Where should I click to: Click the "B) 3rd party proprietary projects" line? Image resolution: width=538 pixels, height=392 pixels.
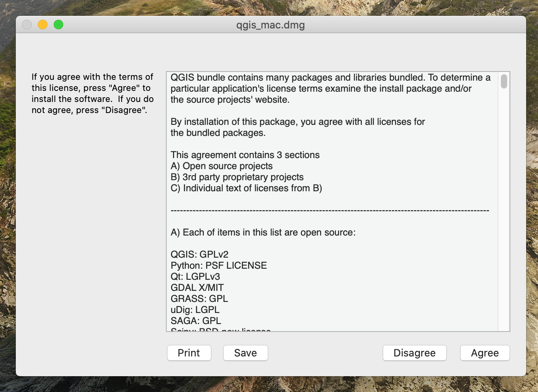(237, 177)
